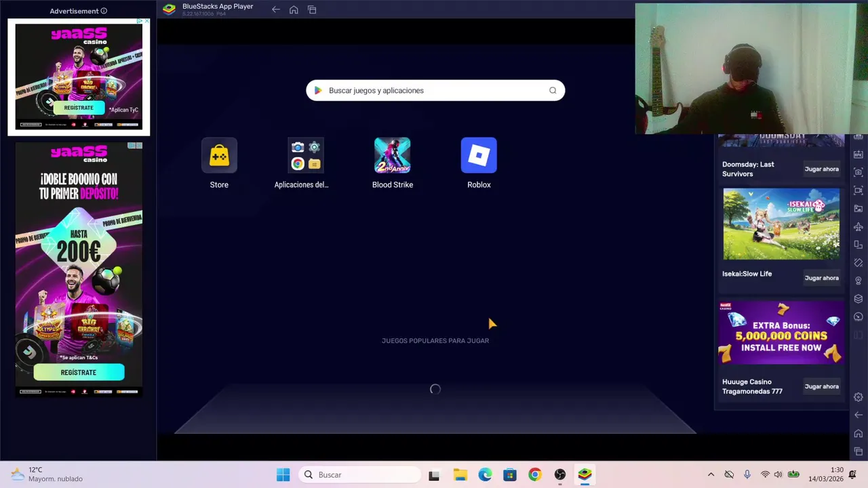Click the Doomsday Last Survivors banner

(x=781, y=140)
